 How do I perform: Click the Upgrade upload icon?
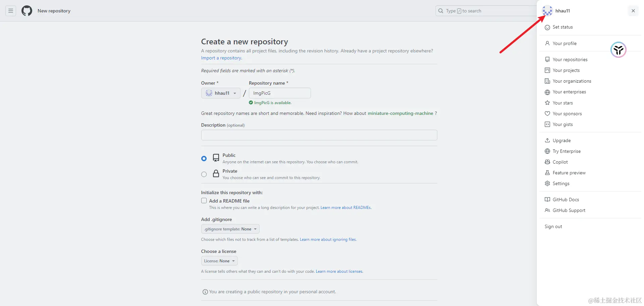pyautogui.click(x=547, y=140)
